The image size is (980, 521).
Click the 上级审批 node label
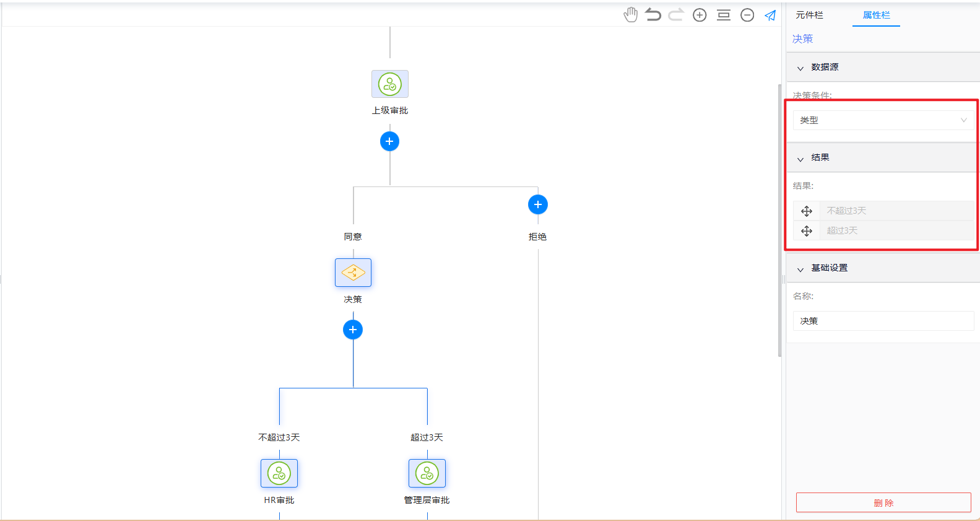click(390, 110)
